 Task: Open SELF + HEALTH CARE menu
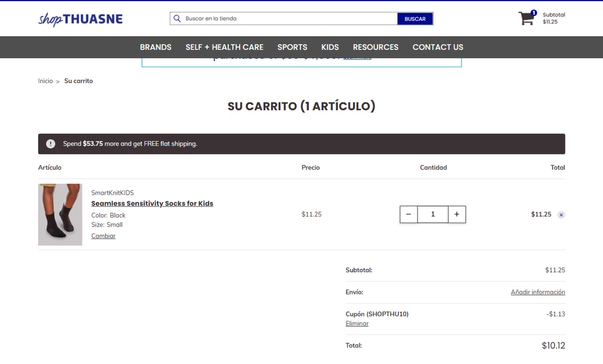[x=224, y=47]
